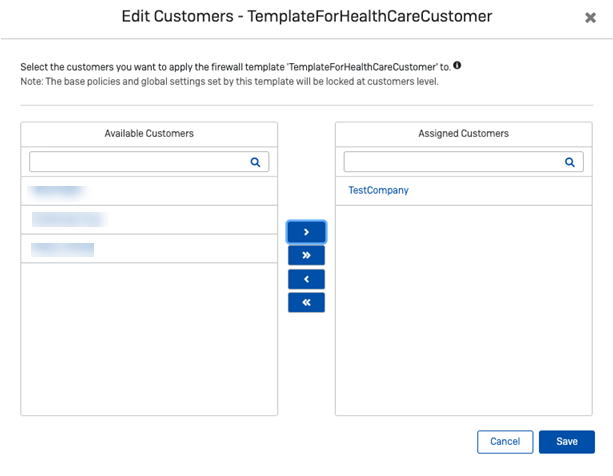Click the Available Customers column header
The image size is (613, 476).
click(149, 133)
